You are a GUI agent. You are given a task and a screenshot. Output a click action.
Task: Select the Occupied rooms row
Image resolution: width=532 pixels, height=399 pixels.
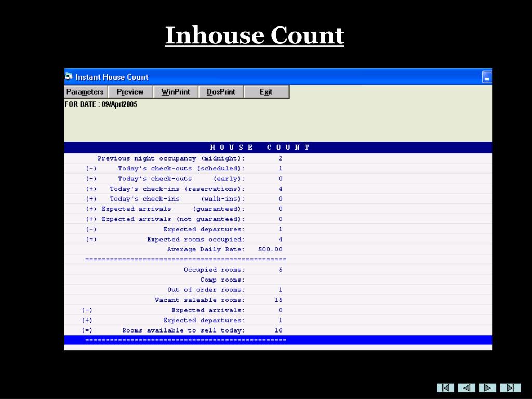point(278,270)
